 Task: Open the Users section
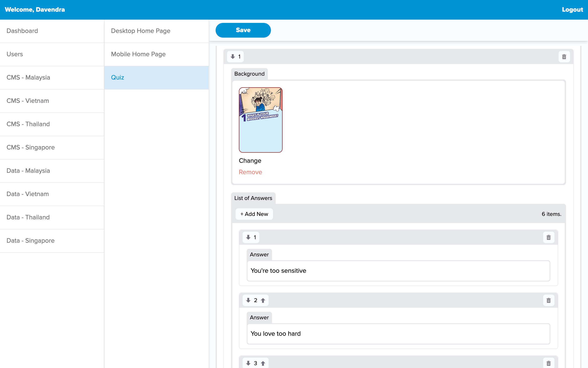coord(52,54)
